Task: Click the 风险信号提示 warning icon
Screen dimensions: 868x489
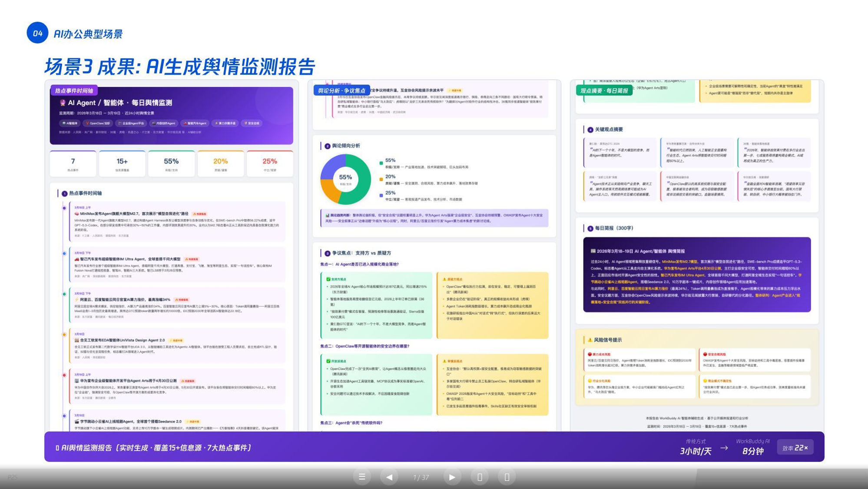Action: click(590, 340)
